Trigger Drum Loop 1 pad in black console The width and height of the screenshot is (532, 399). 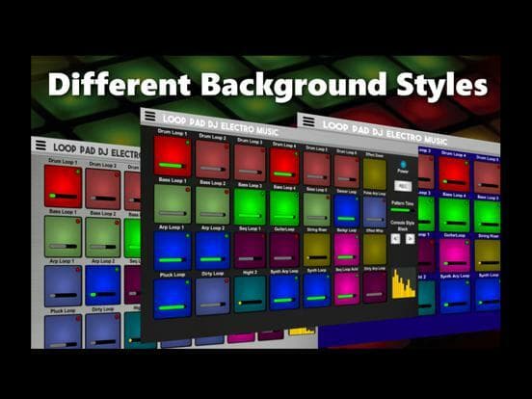[x=173, y=155]
